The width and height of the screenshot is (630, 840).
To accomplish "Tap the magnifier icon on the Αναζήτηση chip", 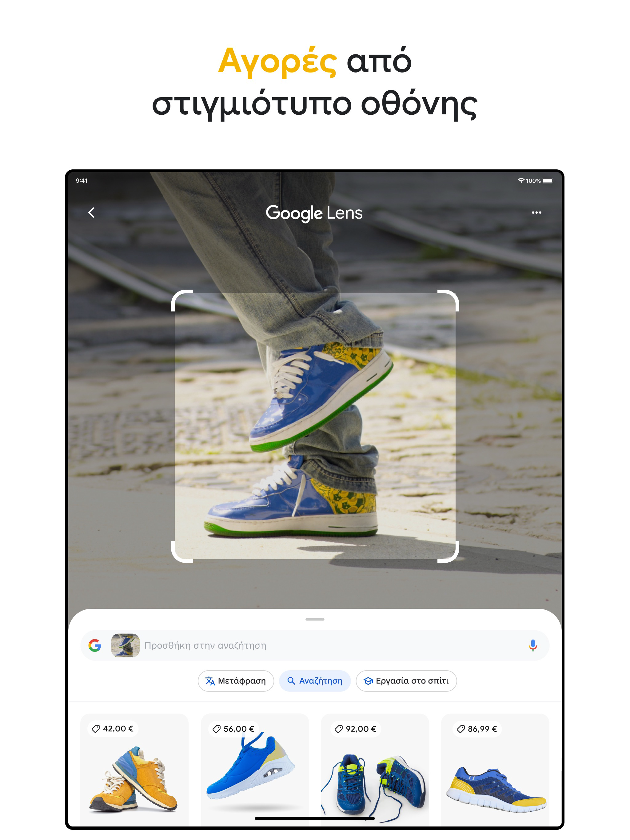I will pyautogui.click(x=291, y=681).
